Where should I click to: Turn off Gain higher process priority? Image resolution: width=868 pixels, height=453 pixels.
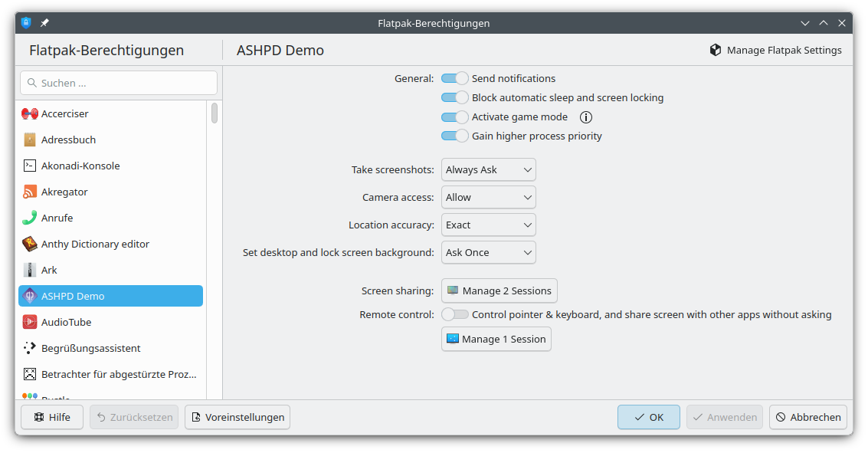(454, 136)
